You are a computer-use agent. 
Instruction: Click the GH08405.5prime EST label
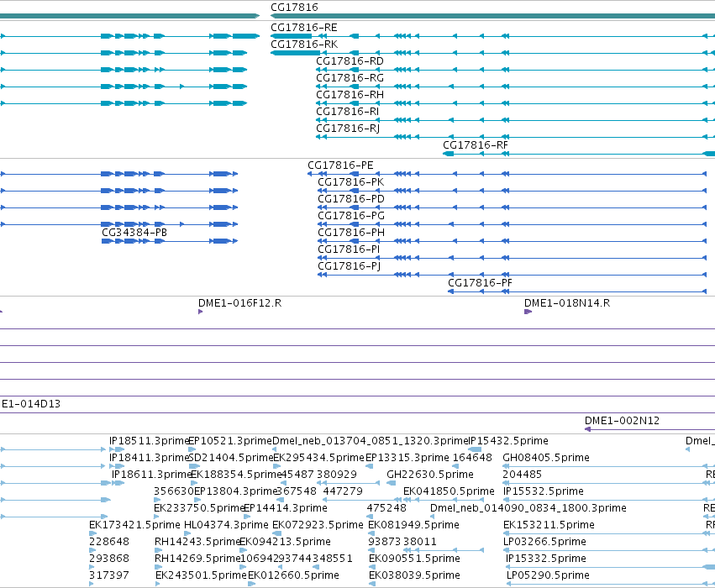(x=546, y=458)
